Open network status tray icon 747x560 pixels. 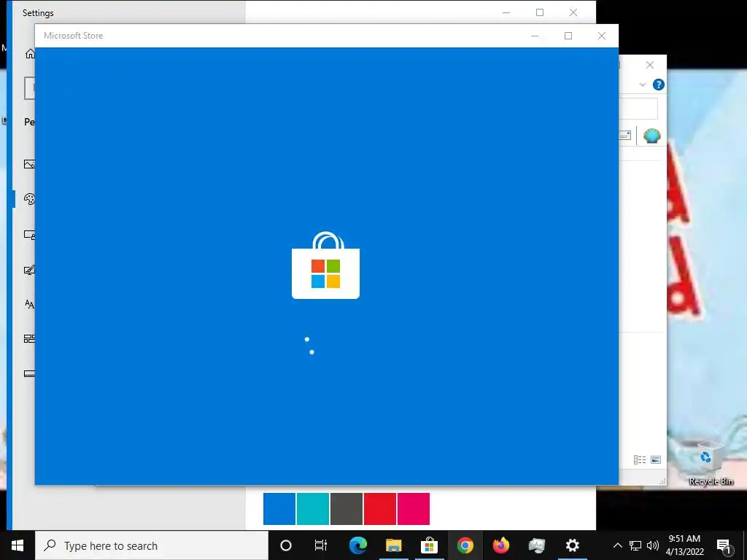pos(635,545)
